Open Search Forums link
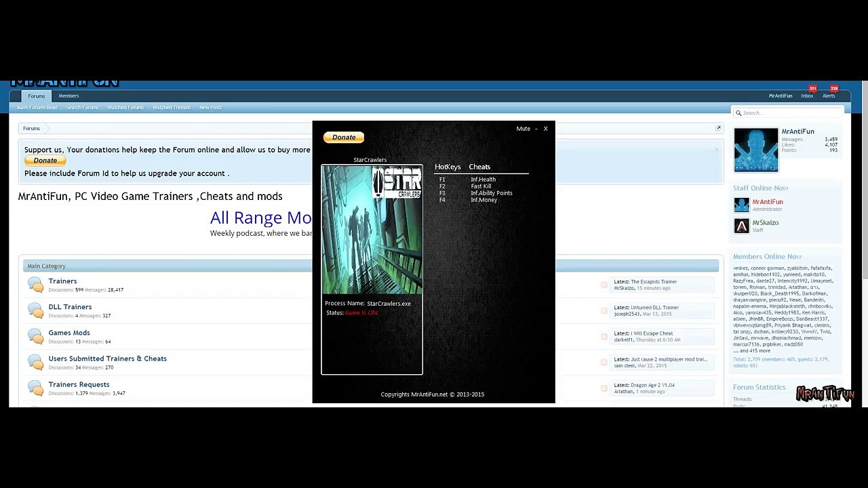Viewport: 868px width, 488px height. [x=82, y=108]
